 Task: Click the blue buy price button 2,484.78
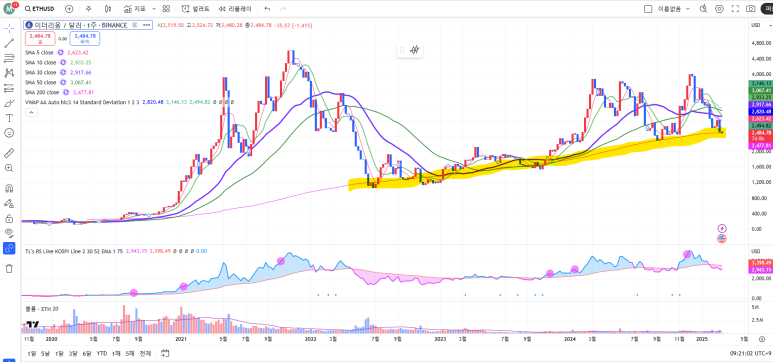pyautogui.click(x=85, y=38)
